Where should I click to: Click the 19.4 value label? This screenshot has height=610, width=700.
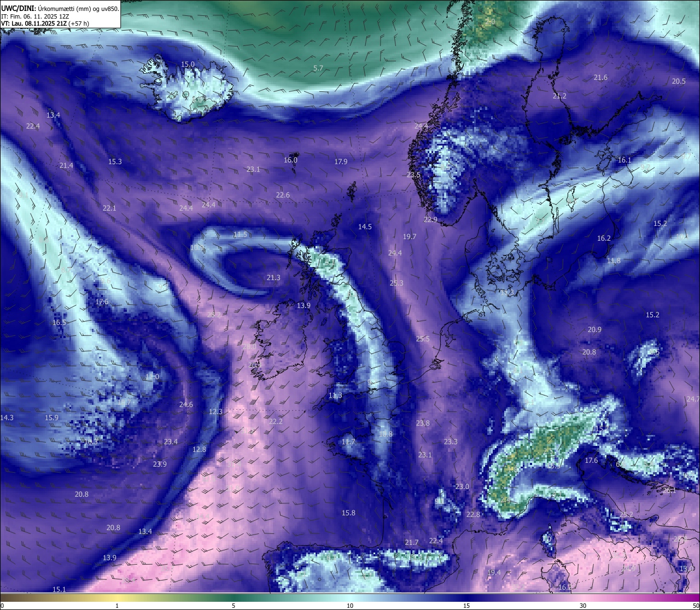pos(494,572)
